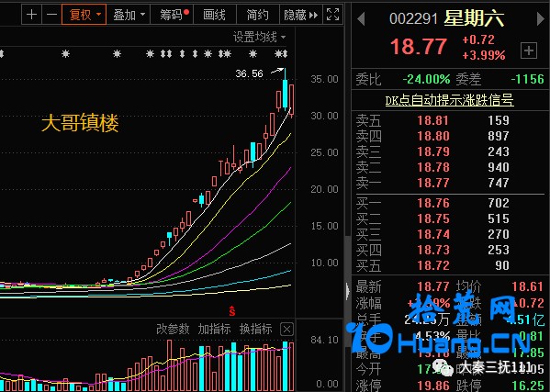Select 买一 price 18.76
Screen dimensions: 550x392
(432, 203)
